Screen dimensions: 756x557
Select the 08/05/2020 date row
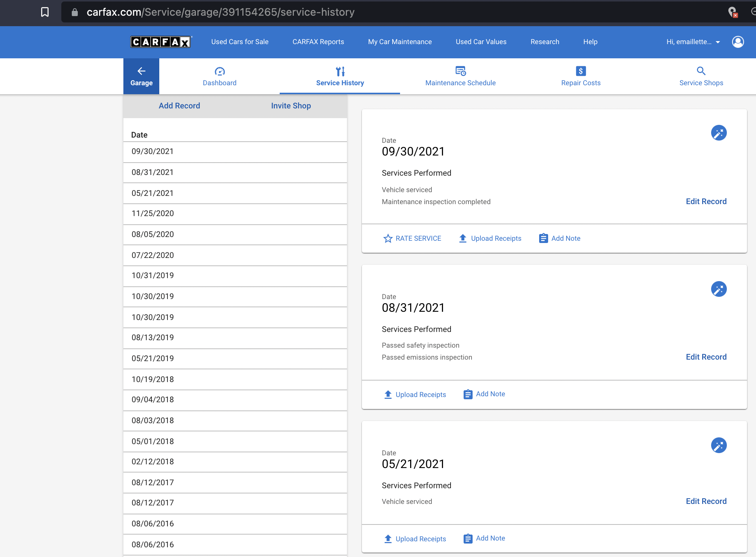coord(235,235)
